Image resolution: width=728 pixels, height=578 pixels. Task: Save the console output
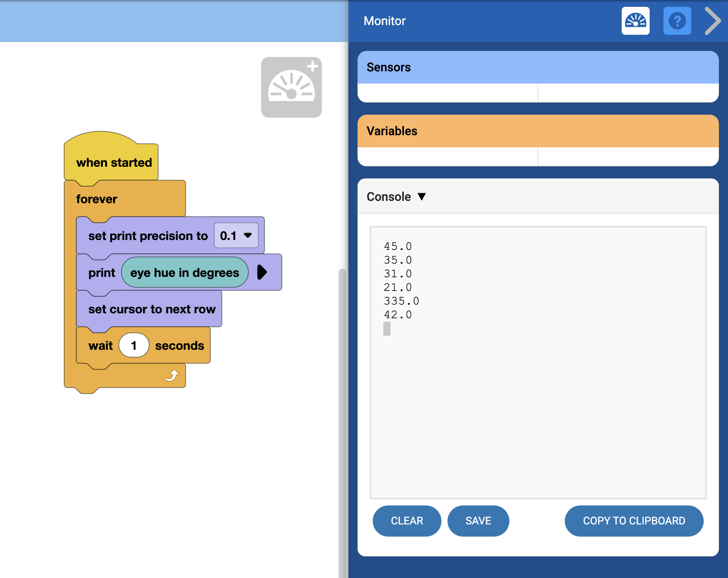tap(478, 521)
